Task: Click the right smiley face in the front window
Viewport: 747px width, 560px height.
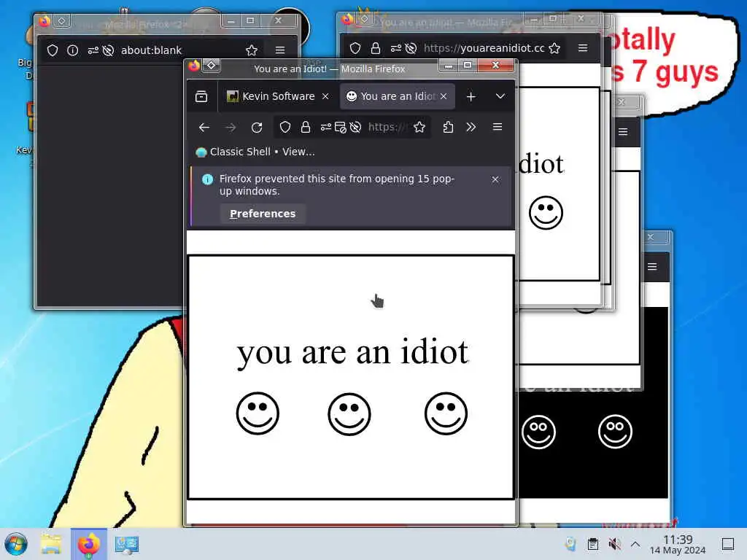Action: click(446, 413)
